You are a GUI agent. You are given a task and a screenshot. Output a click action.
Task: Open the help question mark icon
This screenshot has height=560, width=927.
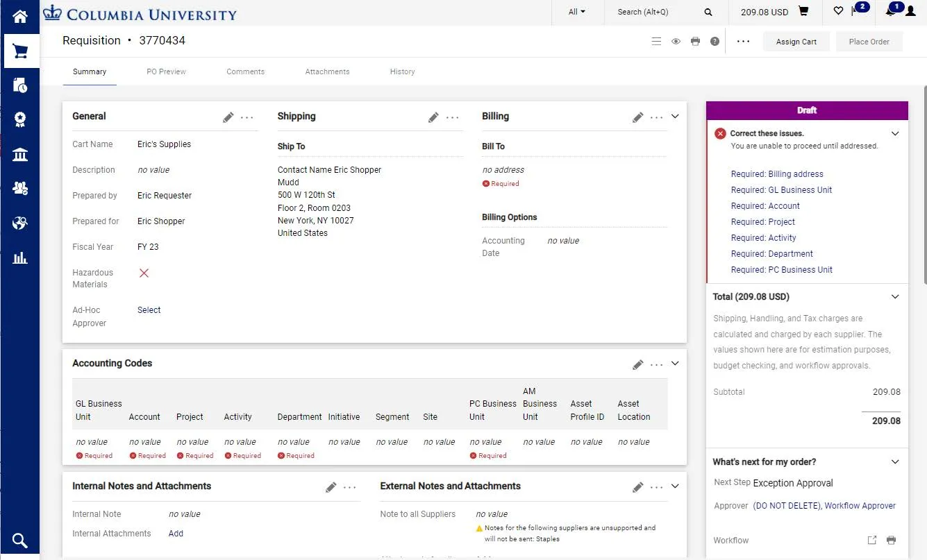(x=715, y=42)
